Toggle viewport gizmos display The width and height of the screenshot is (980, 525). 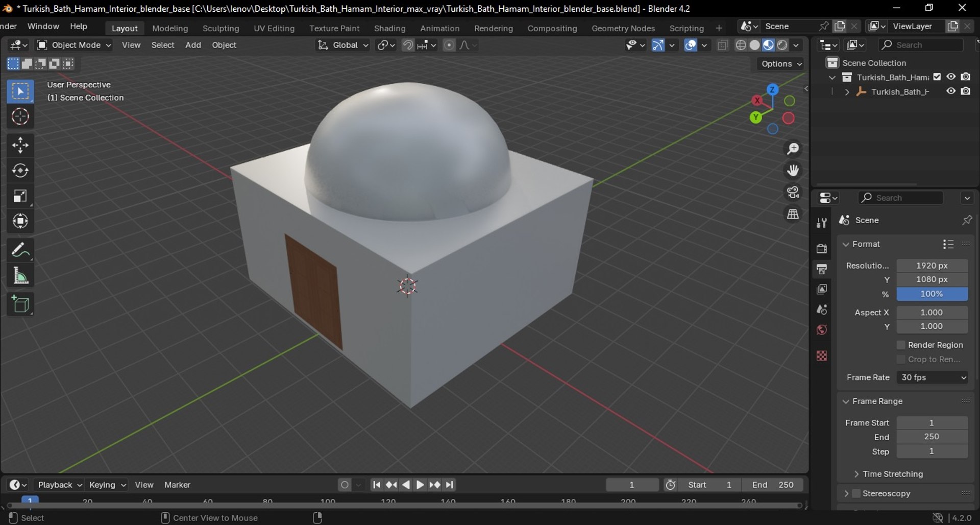(658, 45)
